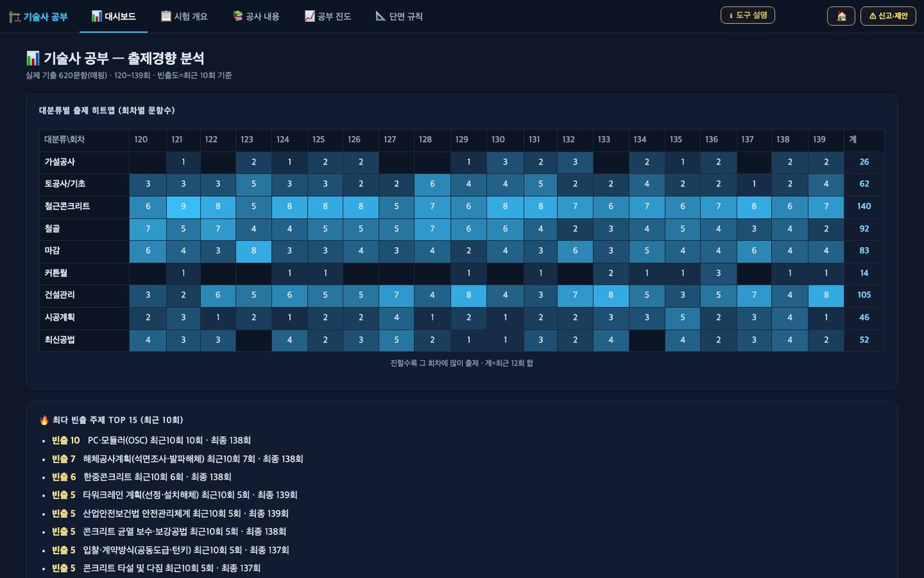Click the books icon beside 공사 내용
Image resolution: width=924 pixels, height=578 pixels.
click(x=238, y=16)
